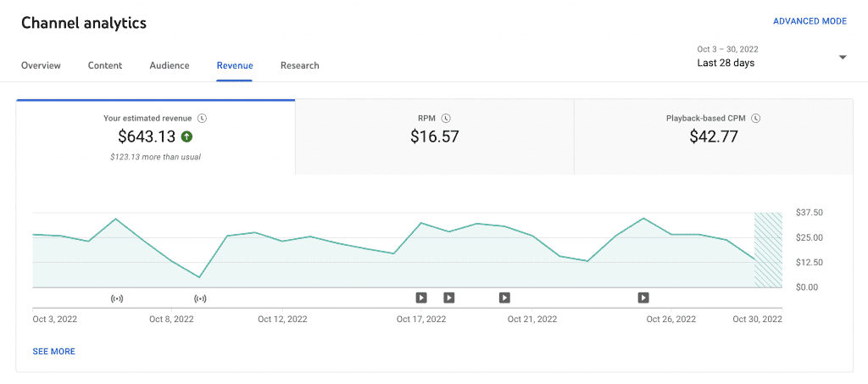Click the SEE MORE link

pos(53,351)
